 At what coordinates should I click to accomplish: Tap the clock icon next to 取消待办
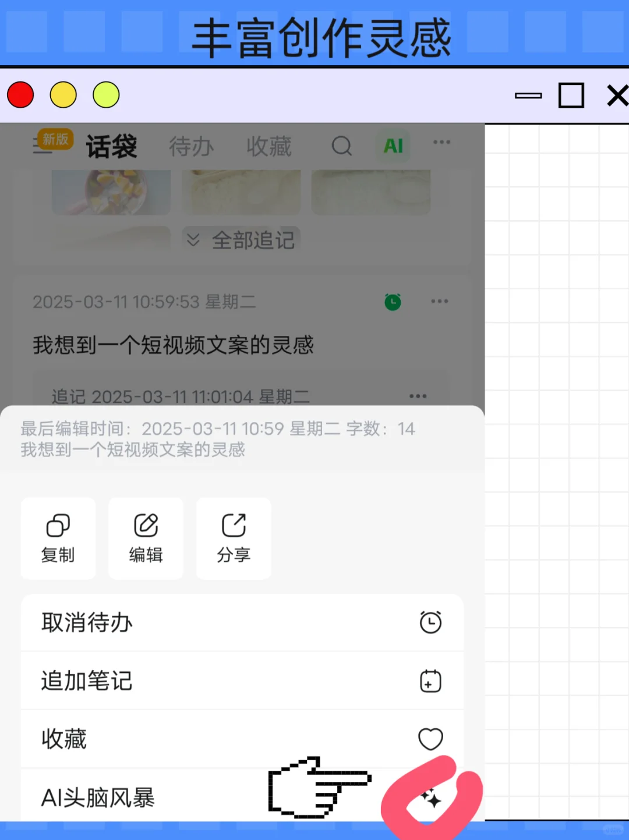coord(430,622)
